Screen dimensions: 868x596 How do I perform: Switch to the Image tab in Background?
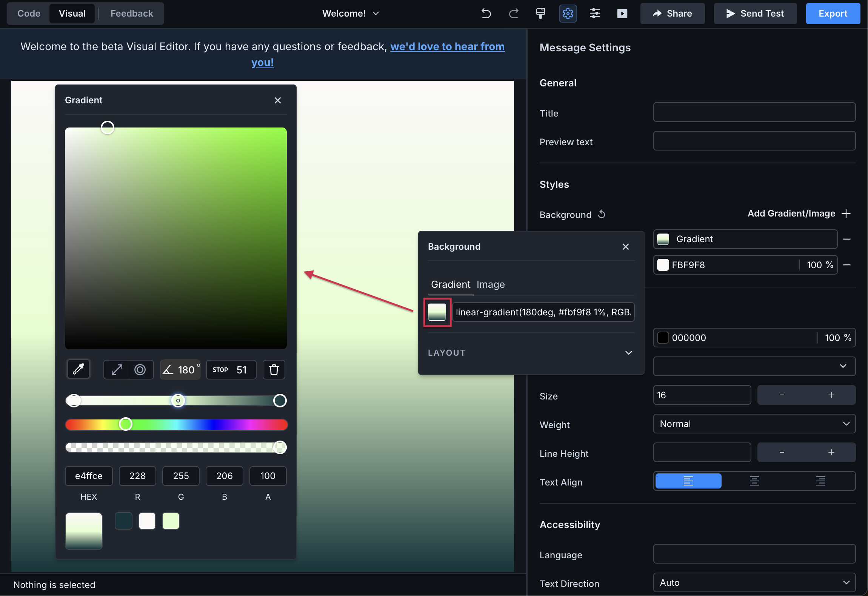[x=491, y=284]
